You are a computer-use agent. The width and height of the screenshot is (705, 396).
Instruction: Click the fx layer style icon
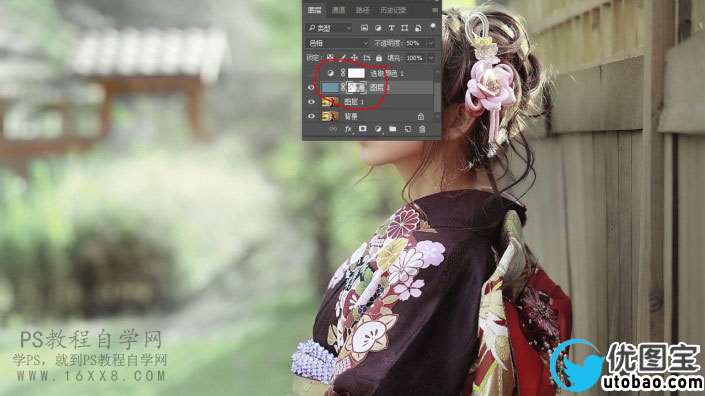pos(348,129)
